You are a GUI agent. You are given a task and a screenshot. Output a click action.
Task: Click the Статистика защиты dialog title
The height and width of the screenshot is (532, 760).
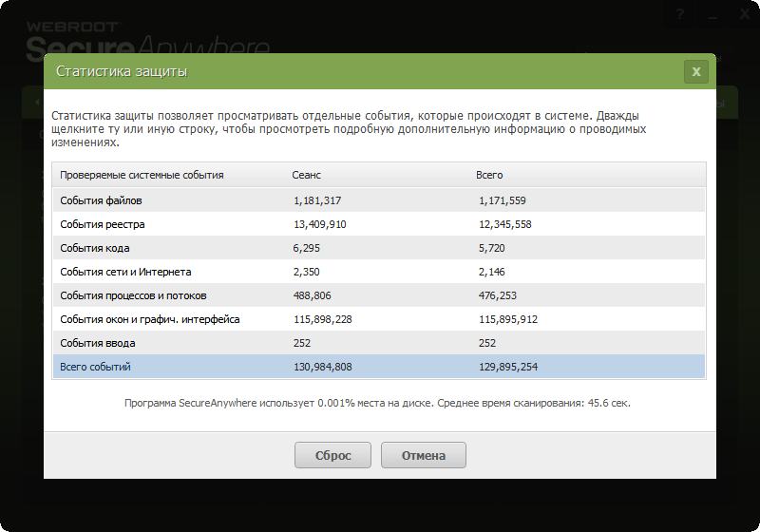coord(122,71)
